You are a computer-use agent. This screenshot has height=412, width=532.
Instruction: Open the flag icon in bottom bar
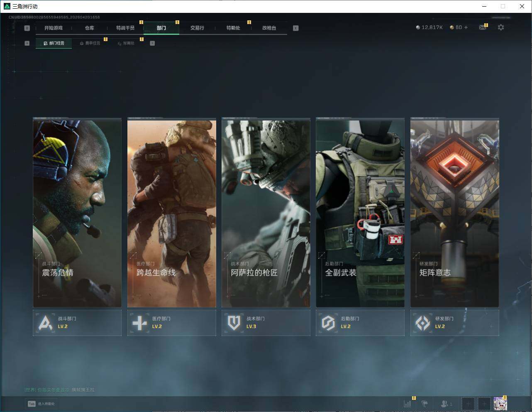click(x=425, y=403)
